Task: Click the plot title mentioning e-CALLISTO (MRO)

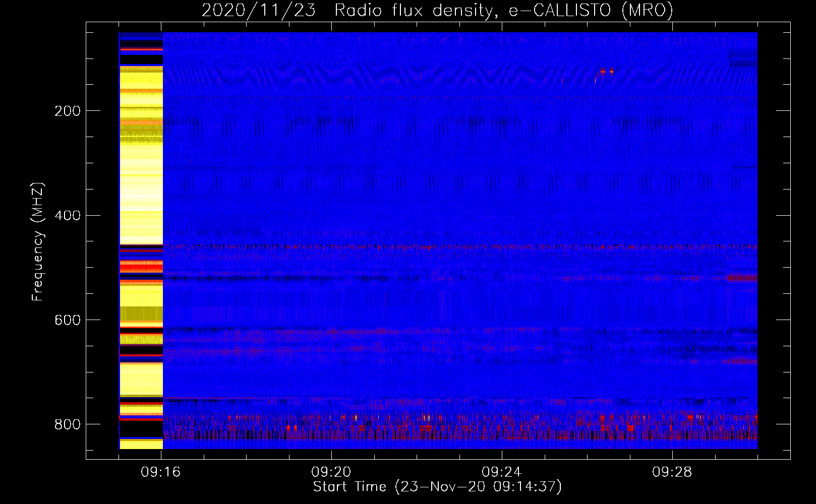Action: pos(437,10)
